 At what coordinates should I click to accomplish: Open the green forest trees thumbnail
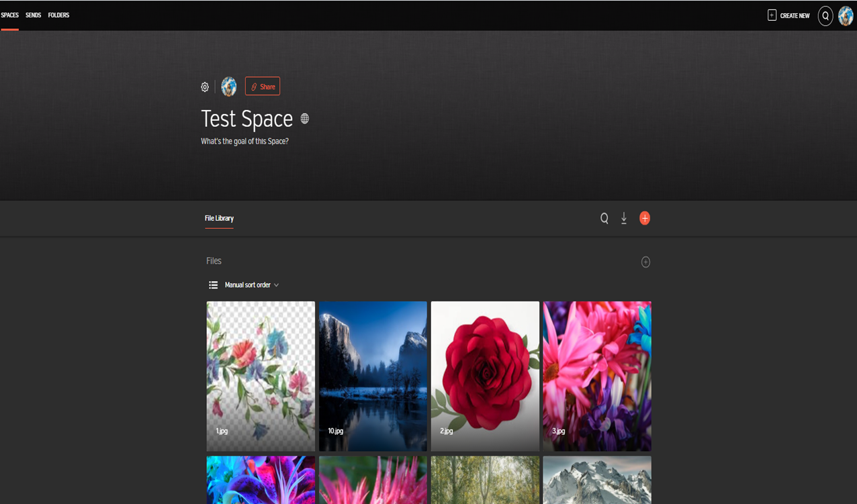tap(485, 480)
